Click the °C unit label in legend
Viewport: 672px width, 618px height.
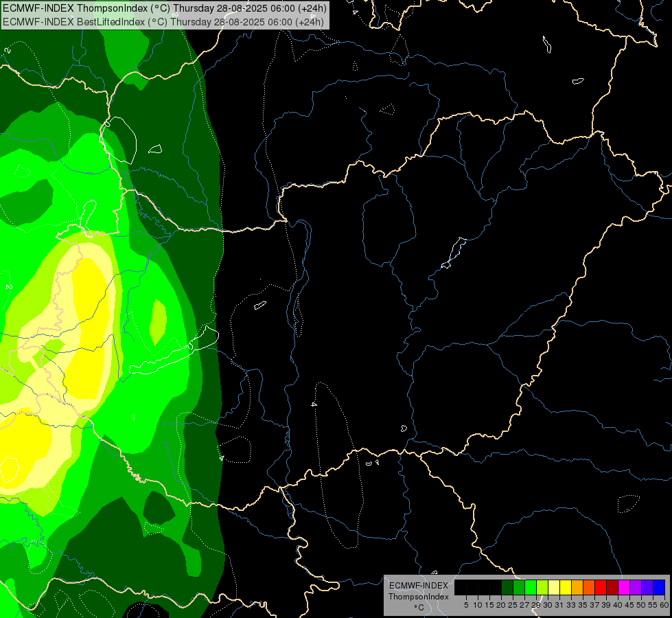tap(419, 607)
